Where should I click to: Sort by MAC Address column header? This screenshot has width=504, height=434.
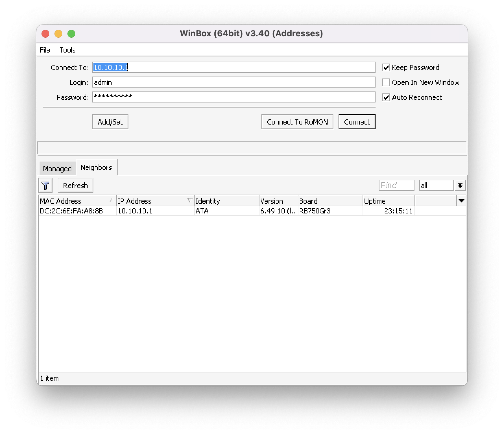pos(77,201)
